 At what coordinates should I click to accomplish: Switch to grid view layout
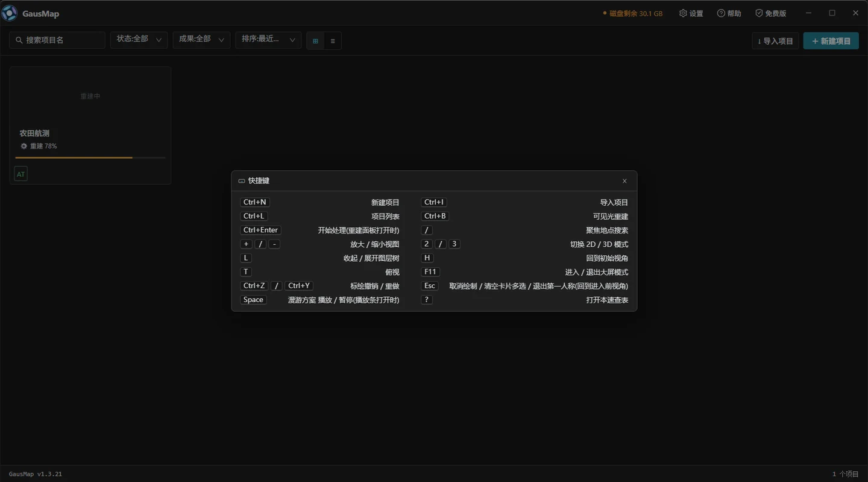[315, 41]
